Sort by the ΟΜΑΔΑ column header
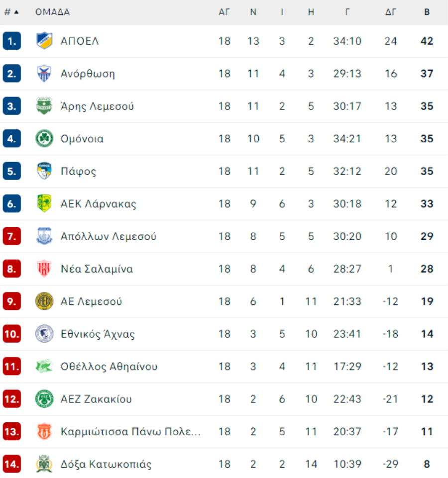This screenshot has width=448, height=478. pos(52,12)
